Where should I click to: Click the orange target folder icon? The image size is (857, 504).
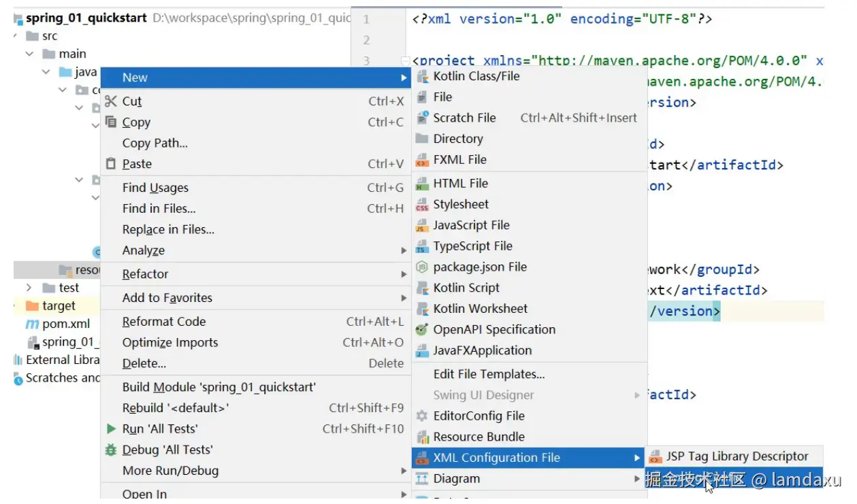(32, 306)
